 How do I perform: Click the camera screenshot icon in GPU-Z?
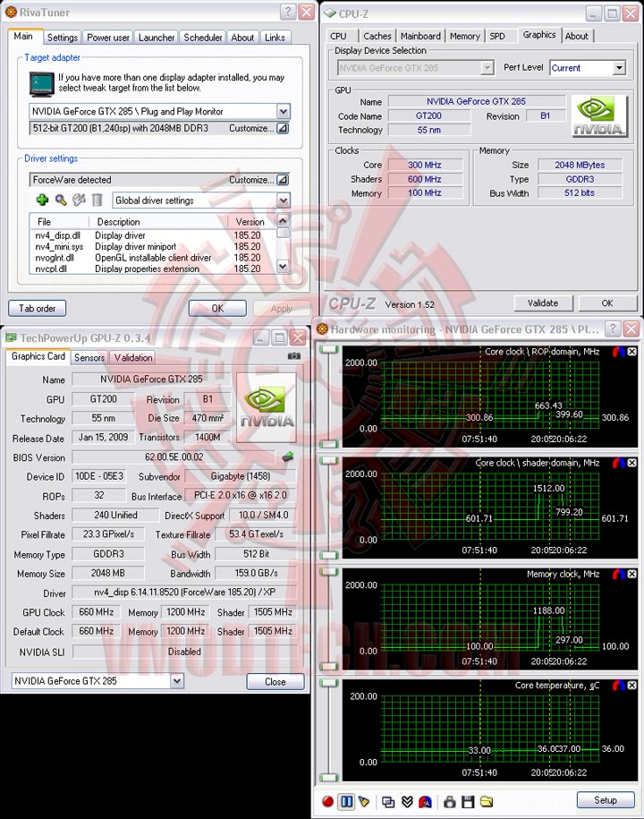pos(293,355)
